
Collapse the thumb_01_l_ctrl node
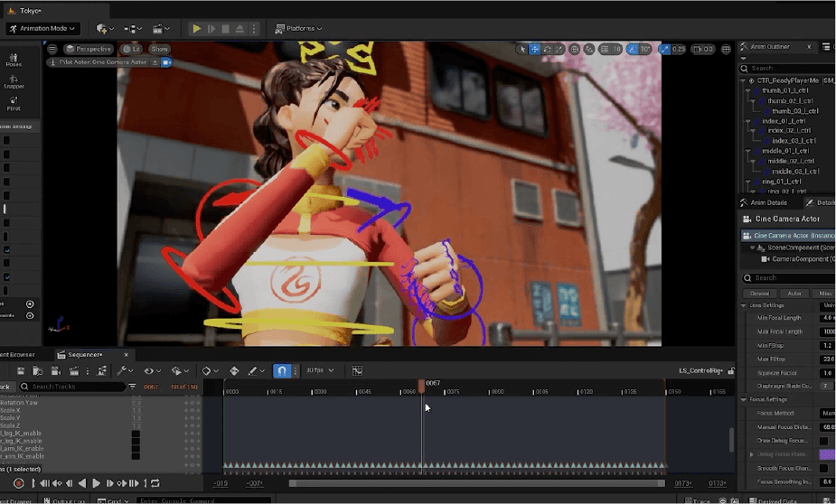click(x=748, y=91)
